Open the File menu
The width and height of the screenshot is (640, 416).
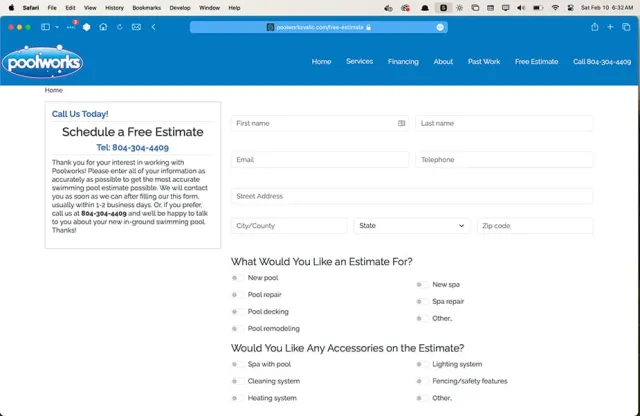(x=52, y=8)
